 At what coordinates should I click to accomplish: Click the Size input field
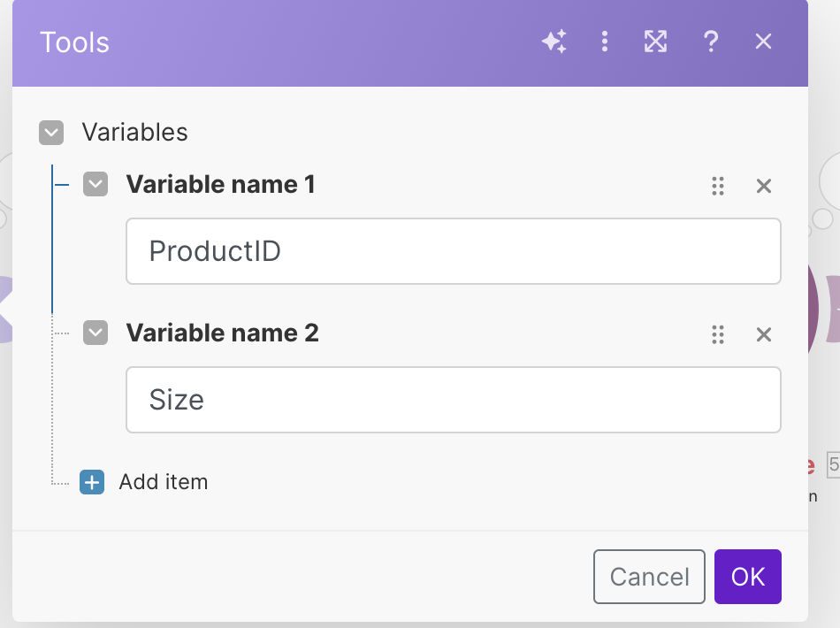[x=453, y=400]
